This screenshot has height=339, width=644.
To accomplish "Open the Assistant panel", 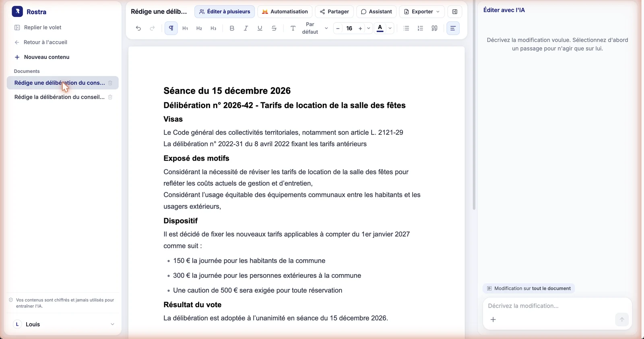I will [376, 12].
